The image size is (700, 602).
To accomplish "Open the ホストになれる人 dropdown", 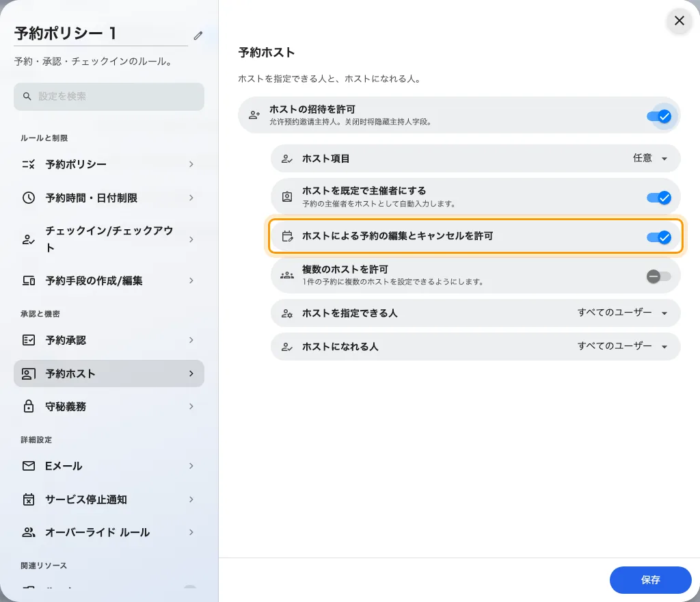I will coord(623,346).
